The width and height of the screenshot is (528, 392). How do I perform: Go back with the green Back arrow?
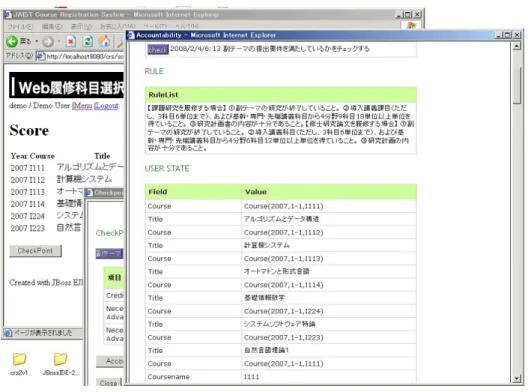click(12, 41)
